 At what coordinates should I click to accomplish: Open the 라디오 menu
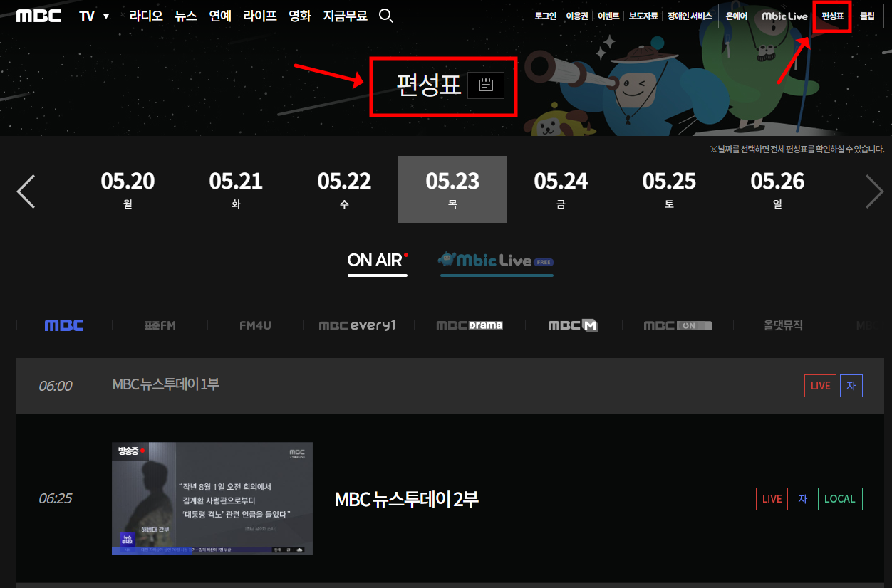[146, 16]
